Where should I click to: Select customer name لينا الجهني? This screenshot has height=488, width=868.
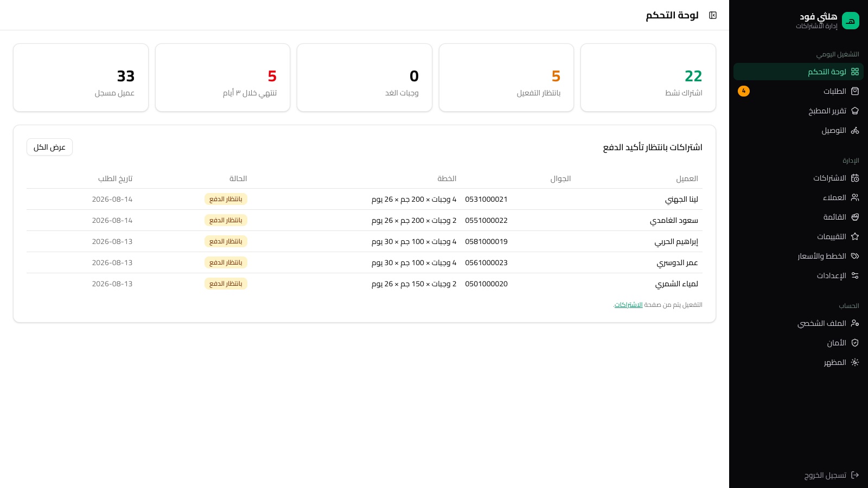[x=681, y=199]
